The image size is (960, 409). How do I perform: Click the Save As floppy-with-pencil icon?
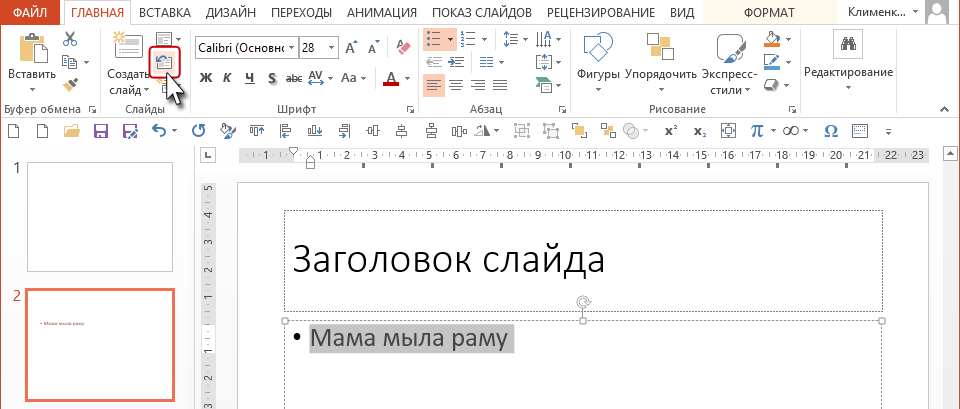click(x=130, y=131)
